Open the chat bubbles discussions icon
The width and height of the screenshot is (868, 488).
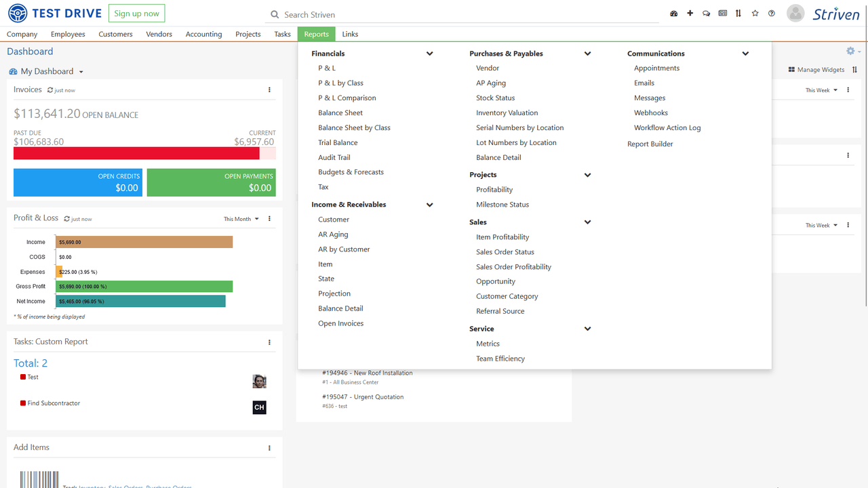point(706,14)
